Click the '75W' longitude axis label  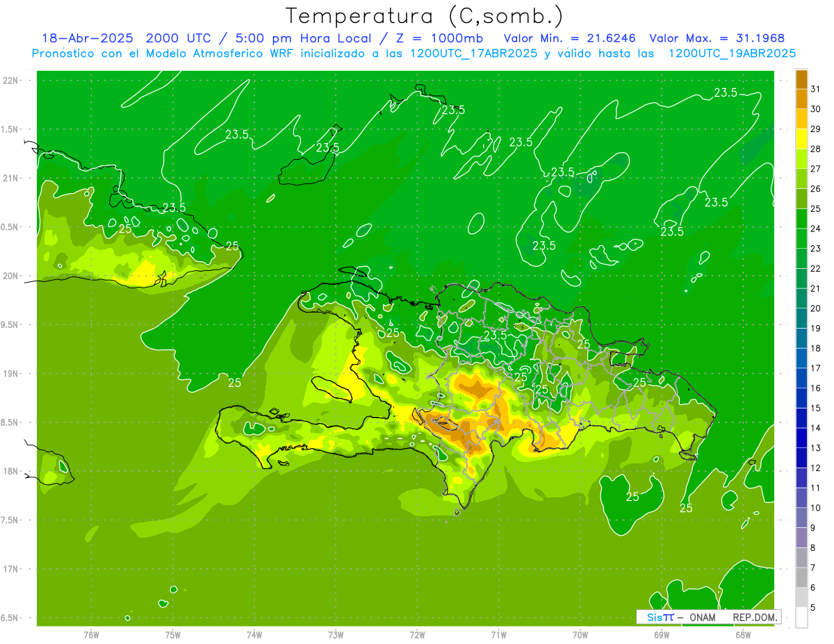[x=173, y=635]
